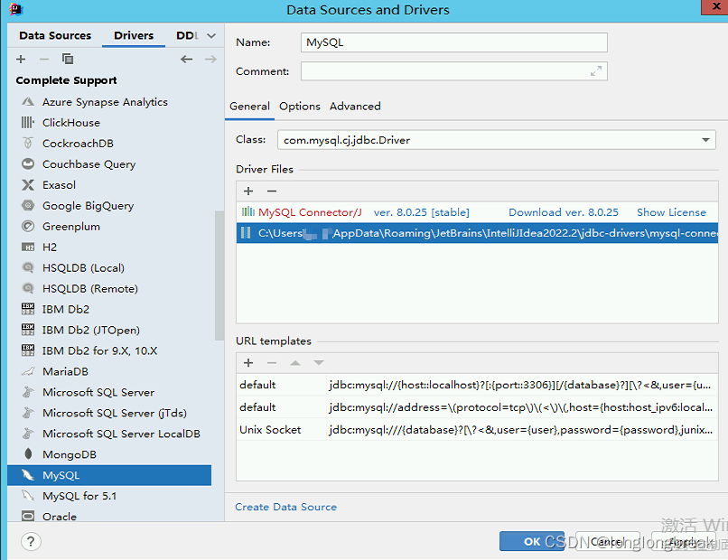Navigate back with the left arrow icon

tap(186, 59)
